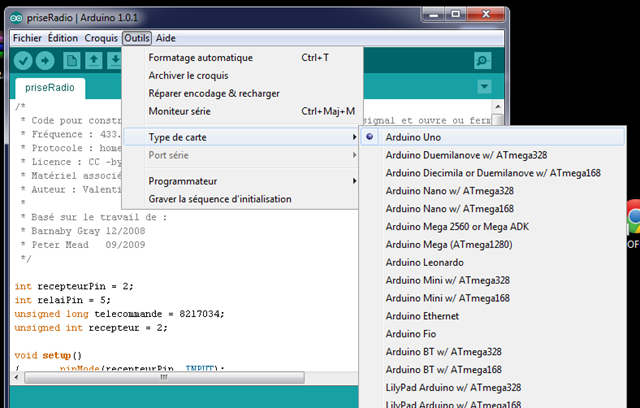Viewport: 640px width, 408px height.
Task: Click the Save sketch down-arrow icon
Action: [115, 61]
